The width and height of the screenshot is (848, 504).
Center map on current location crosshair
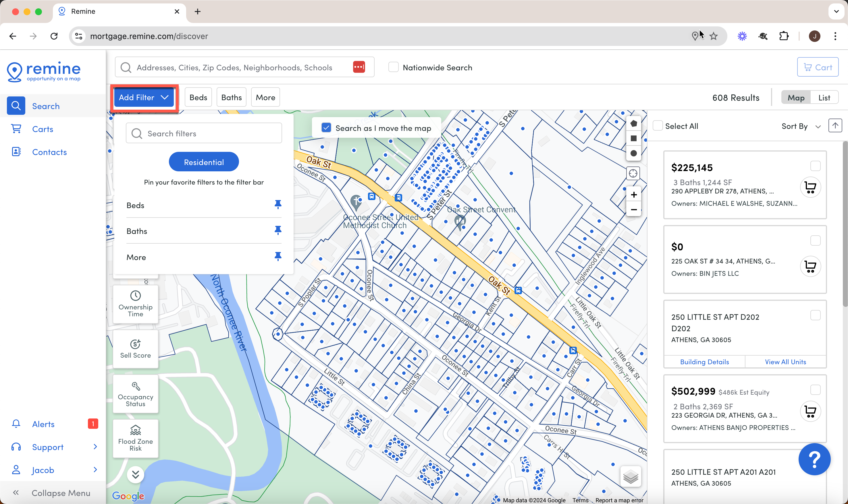pyautogui.click(x=633, y=174)
